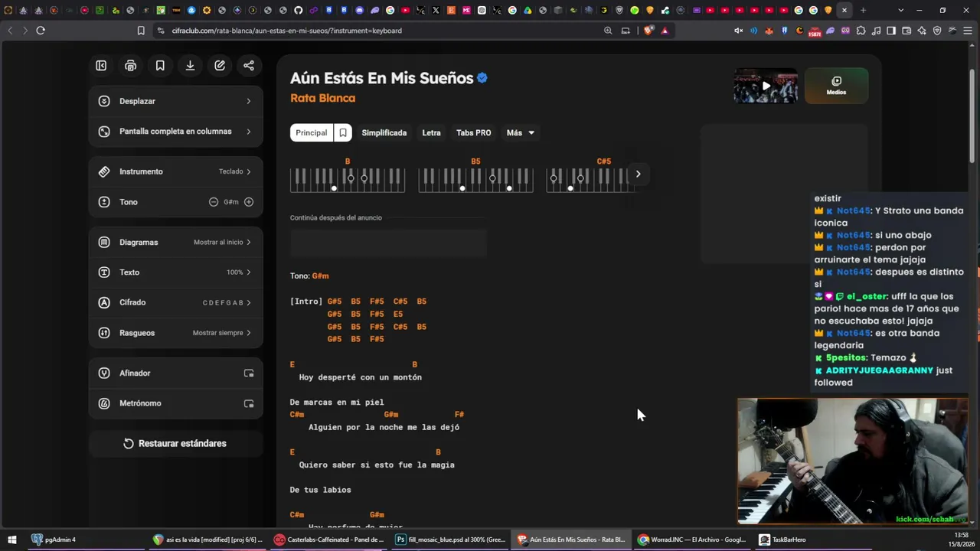Switch to Photoshop fill_mosaic_blue.psd taskbar item
Viewport: 980px width, 551px height.
(x=450, y=540)
